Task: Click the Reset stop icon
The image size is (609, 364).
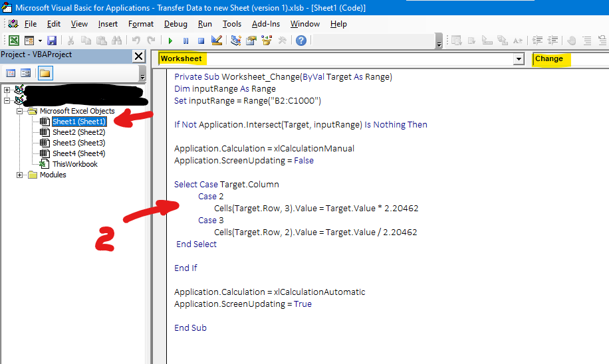Action: [201, 41]
